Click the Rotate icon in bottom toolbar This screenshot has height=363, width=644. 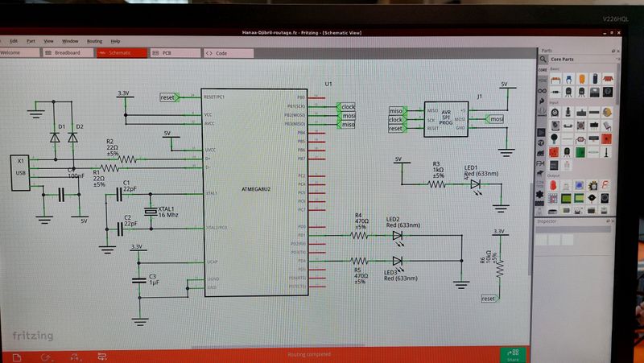click(x=46, y=355)
